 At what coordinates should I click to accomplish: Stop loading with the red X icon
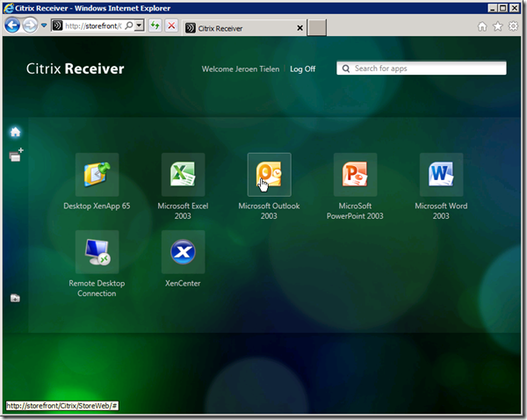[171, 25]
